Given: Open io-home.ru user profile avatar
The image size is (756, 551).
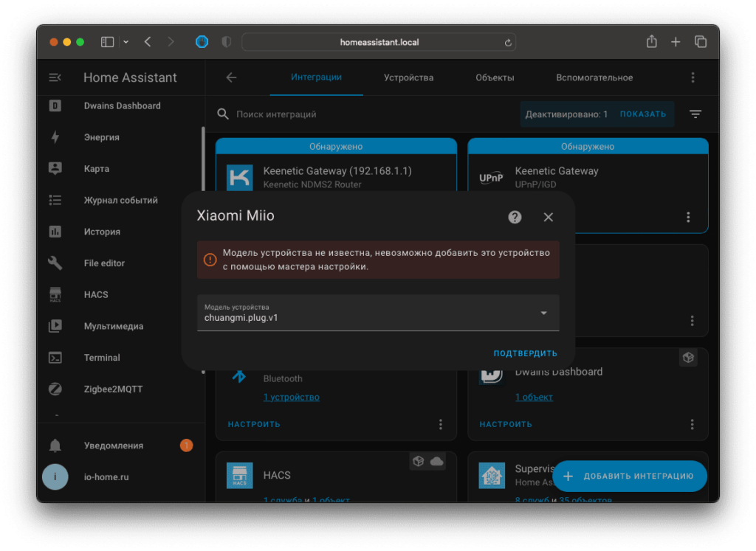Looking at the screenshot, I should 55,477.
